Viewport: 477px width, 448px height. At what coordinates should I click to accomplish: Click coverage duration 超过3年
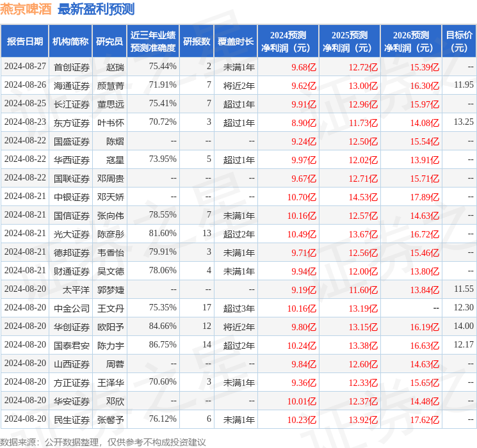(239, 308)
